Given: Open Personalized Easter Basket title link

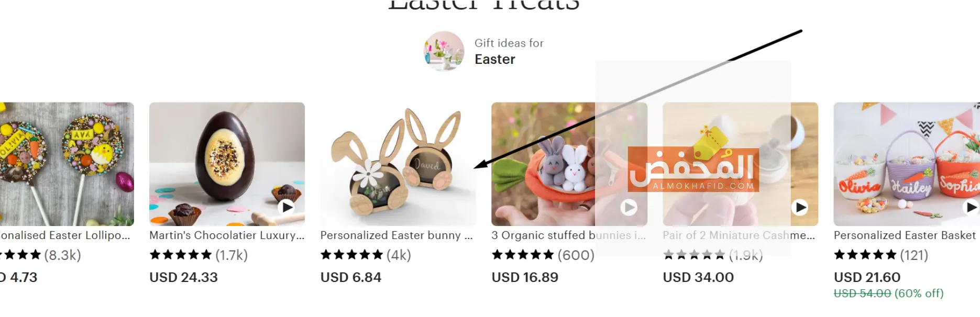Looking at the screenshot, I should point(905,235).
